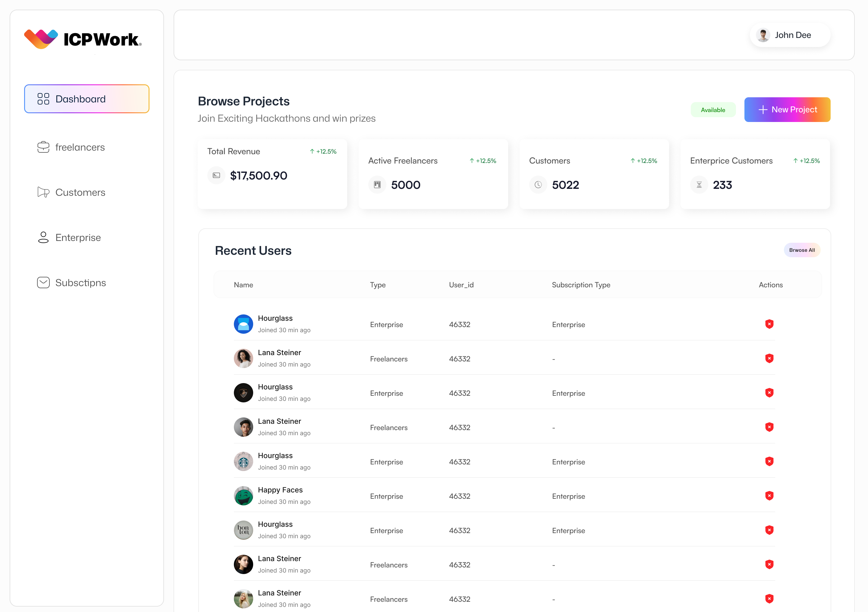
Task: Click red remove icon on last Lana Steiner row
Action: [770, 599]
